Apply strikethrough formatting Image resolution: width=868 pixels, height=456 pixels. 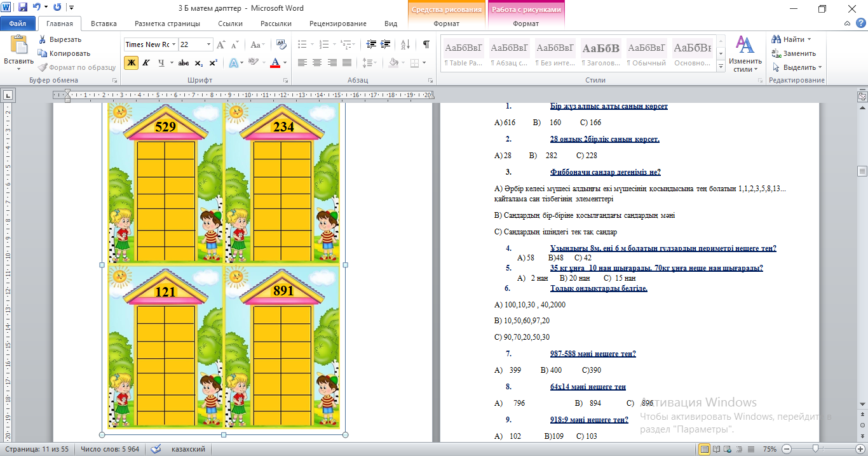tap(184, 63)
